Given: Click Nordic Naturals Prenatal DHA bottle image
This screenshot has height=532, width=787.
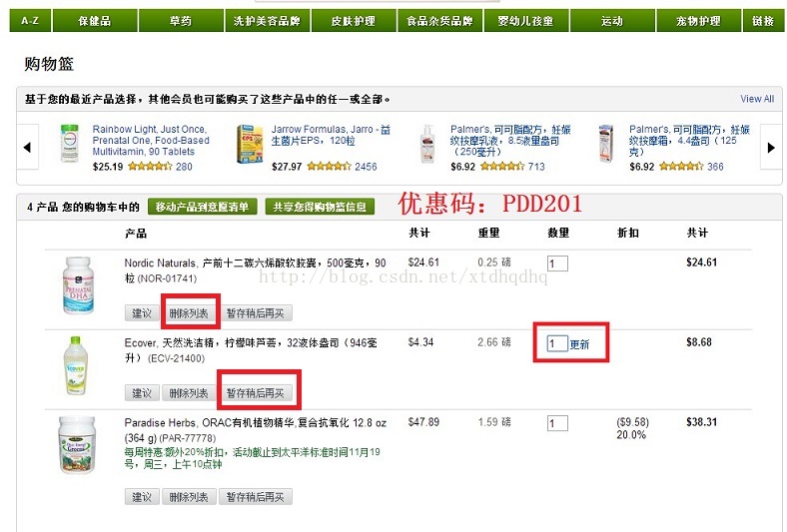Looking at the screenshot, I should pos(78,285).
